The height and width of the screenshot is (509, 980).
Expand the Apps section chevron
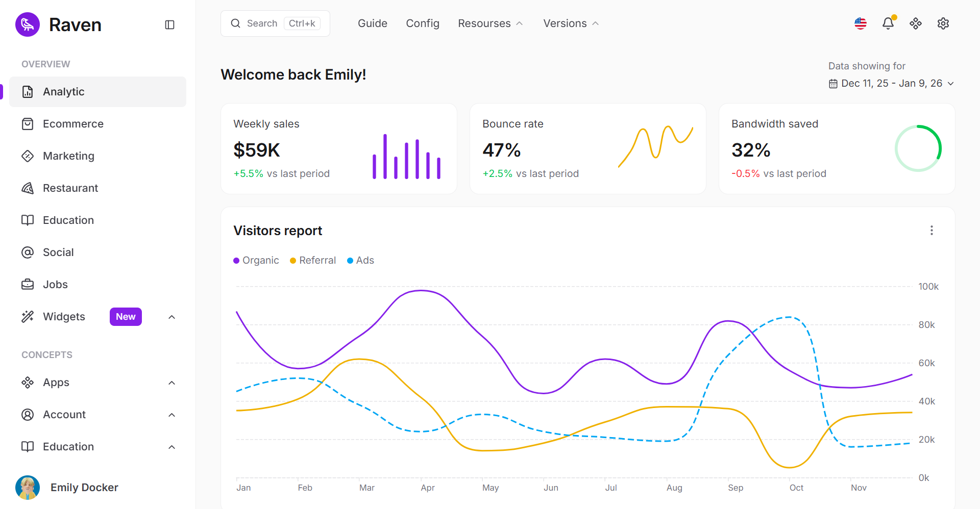[172, 383]
